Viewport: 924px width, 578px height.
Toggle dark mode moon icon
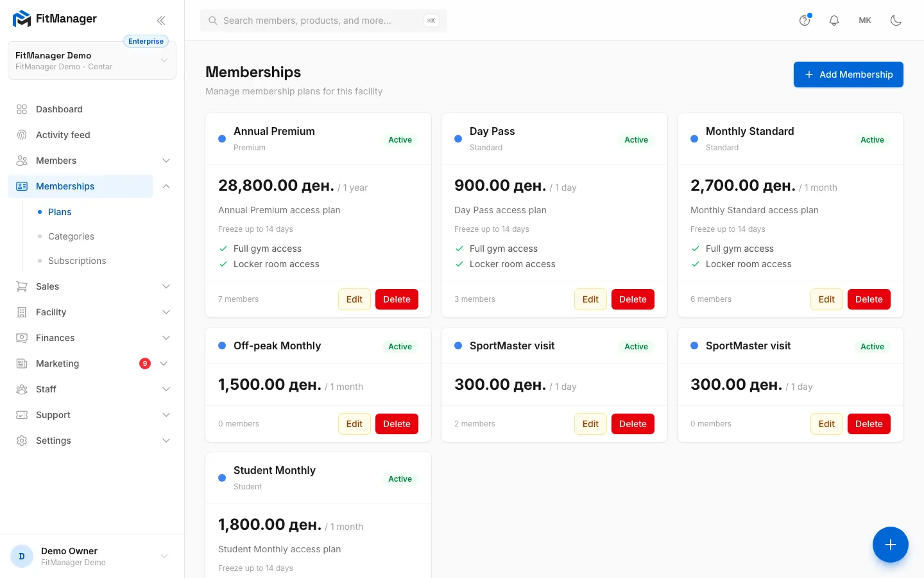click(896, 21)
